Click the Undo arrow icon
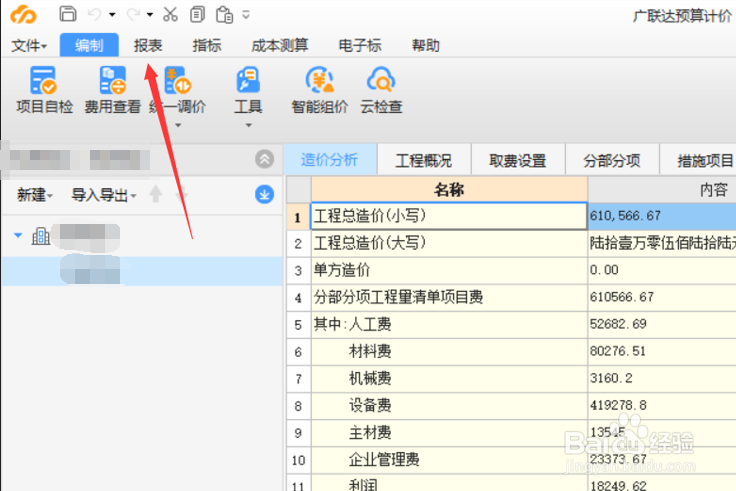 pos(95,15)
